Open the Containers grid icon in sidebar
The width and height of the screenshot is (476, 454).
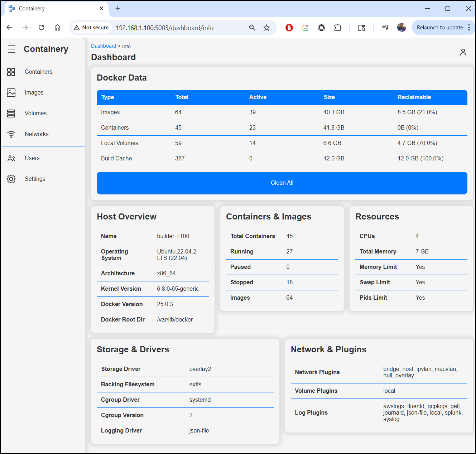point(11,72)
